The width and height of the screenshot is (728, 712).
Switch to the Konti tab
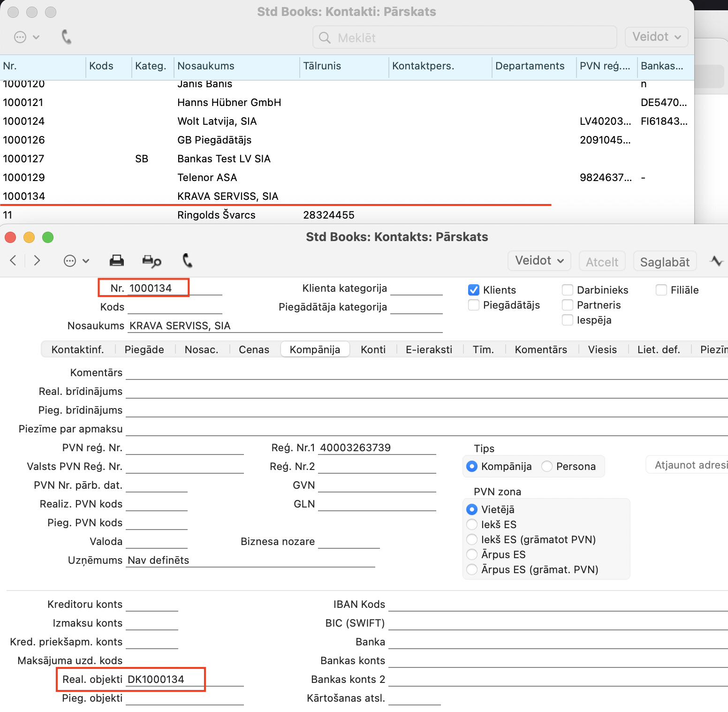coord(373,349)
